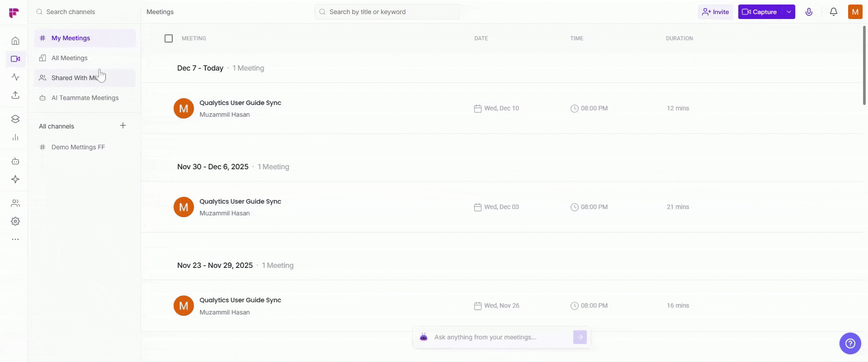Viewport: 868px width, 362px height.
Task: Click avatar of Dec 03 meeting
Action: [184, 207]
